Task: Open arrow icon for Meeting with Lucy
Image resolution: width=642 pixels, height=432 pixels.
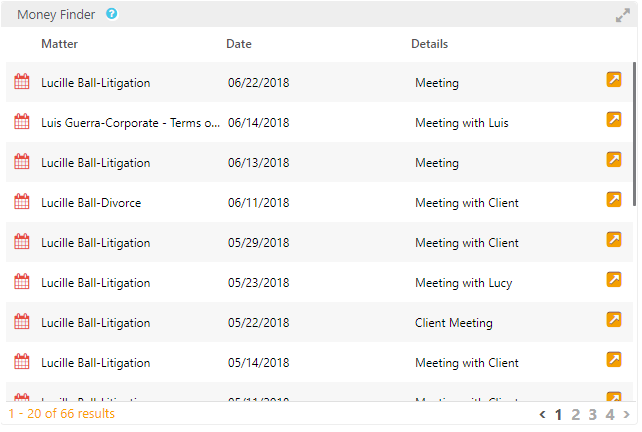Action: (614, 279)
